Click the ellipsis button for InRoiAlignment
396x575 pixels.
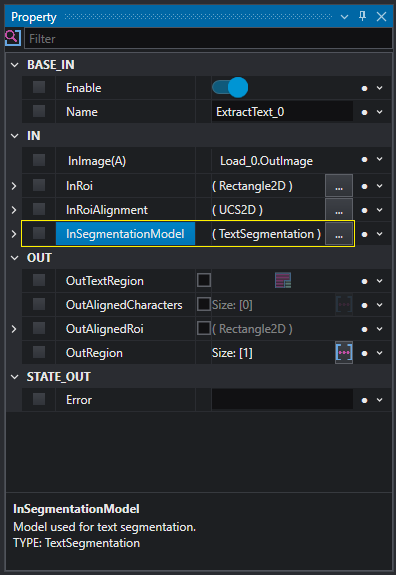339,210
